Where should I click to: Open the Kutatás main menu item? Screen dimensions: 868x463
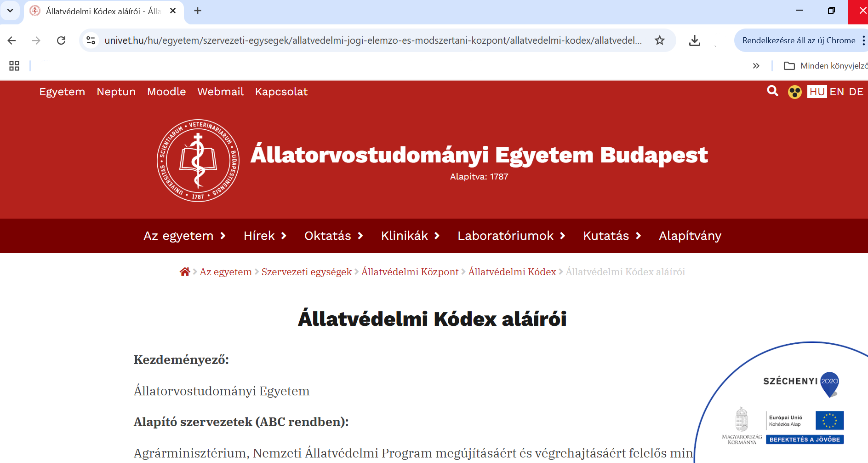point(606,236)
